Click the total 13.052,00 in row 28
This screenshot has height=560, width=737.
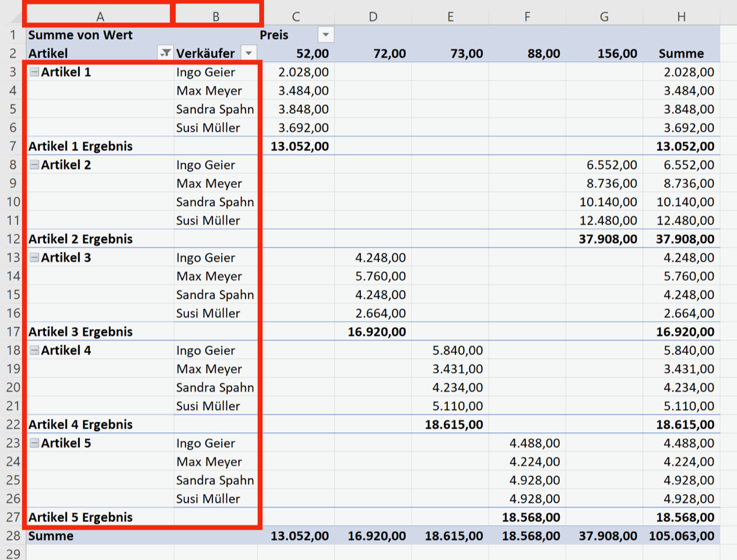(x=296, y=535)
